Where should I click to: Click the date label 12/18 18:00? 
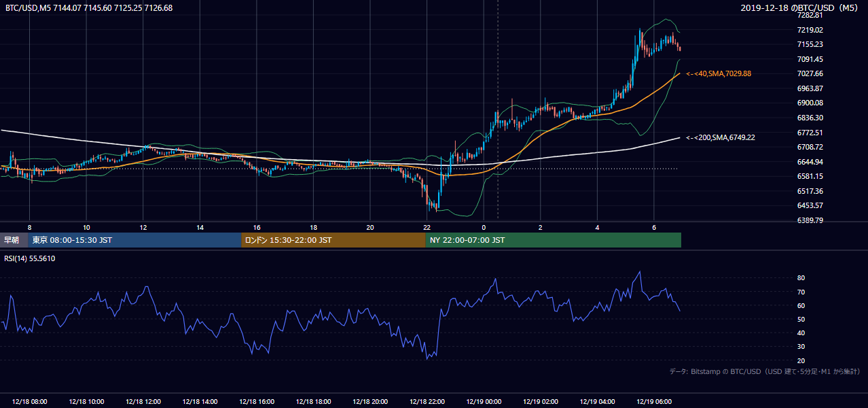[x=313, y=402]
